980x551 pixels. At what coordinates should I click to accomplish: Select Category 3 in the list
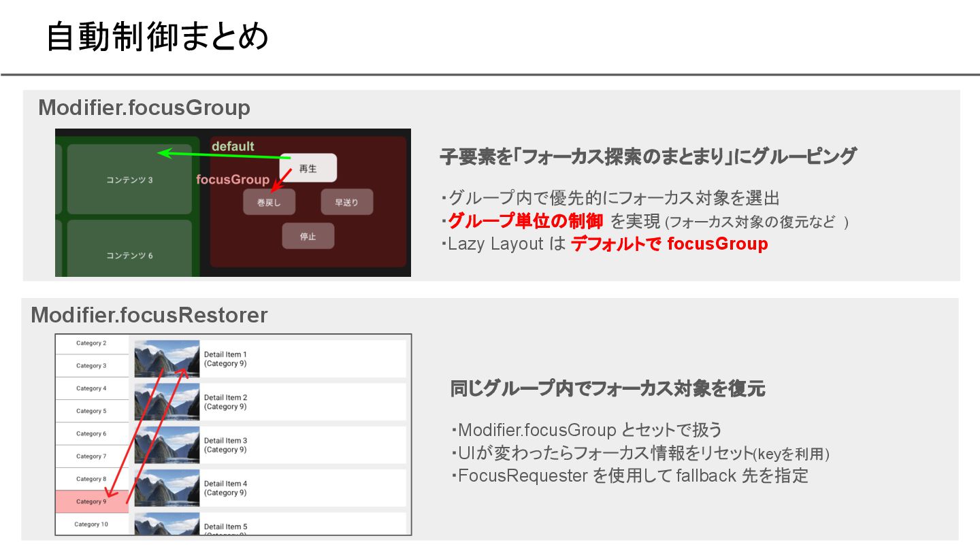tap(91, 366)
